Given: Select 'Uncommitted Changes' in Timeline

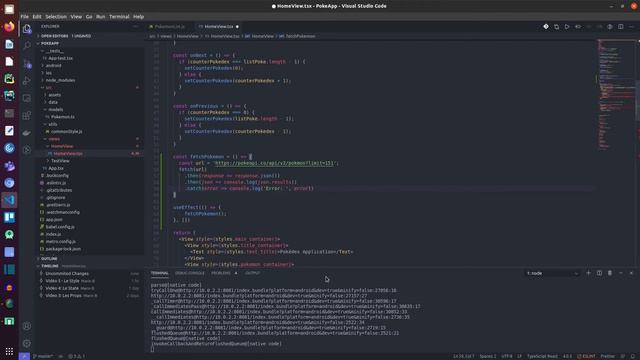Looking at the screenshot, I should click(x=67, y=273).
